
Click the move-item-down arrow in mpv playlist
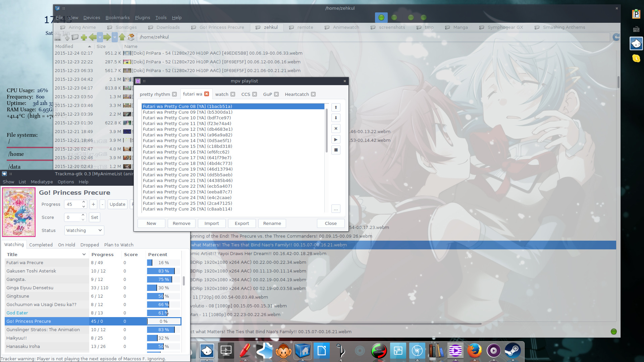click(336, 118)
